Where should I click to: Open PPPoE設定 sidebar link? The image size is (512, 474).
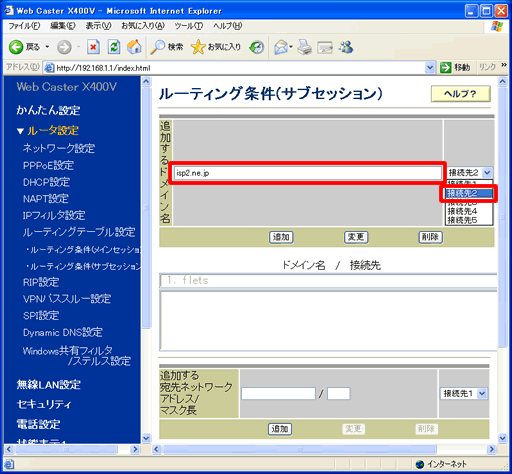(x=48, y=165)
